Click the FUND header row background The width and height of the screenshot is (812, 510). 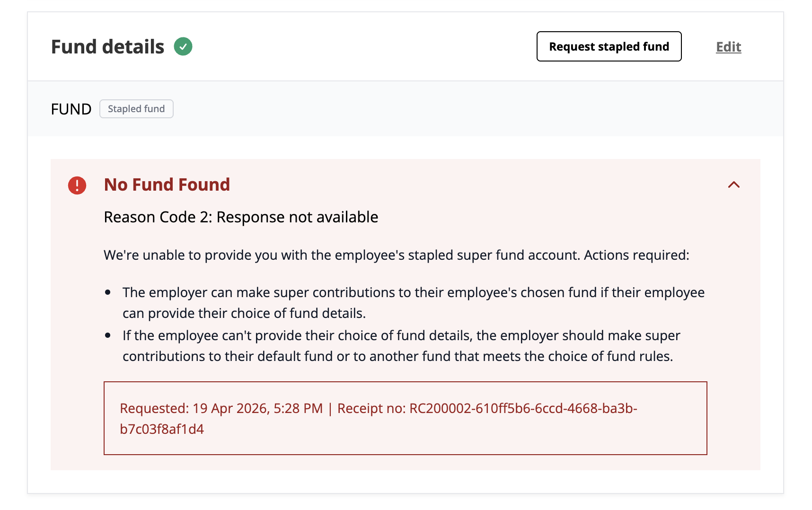click(406, 109)
